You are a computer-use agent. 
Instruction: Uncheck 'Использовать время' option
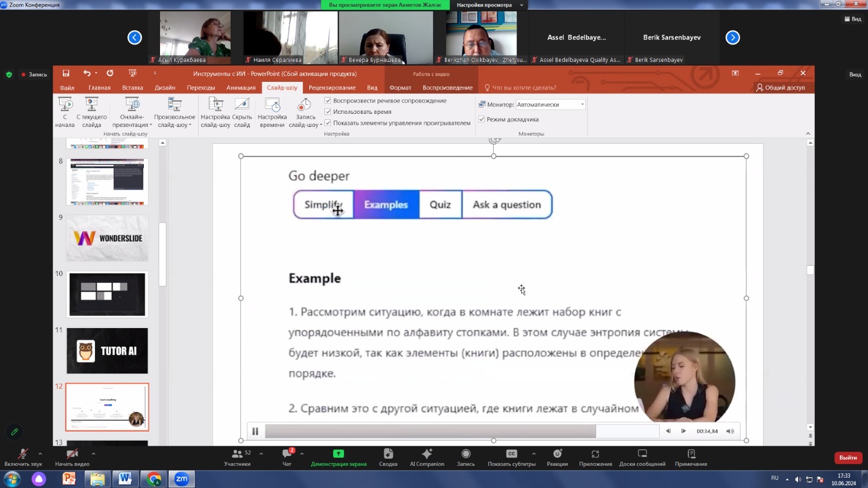328,112
